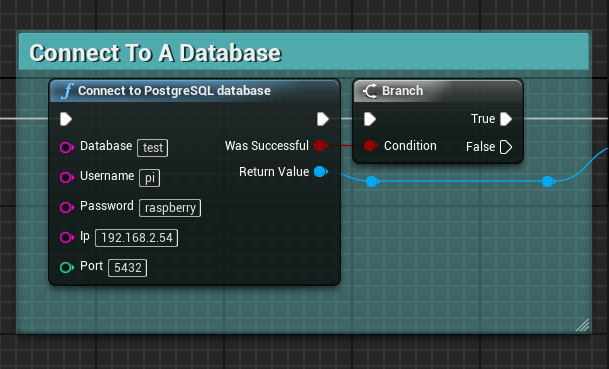Click the Return Value label
The image size is (609, 369).
point(274,172)
